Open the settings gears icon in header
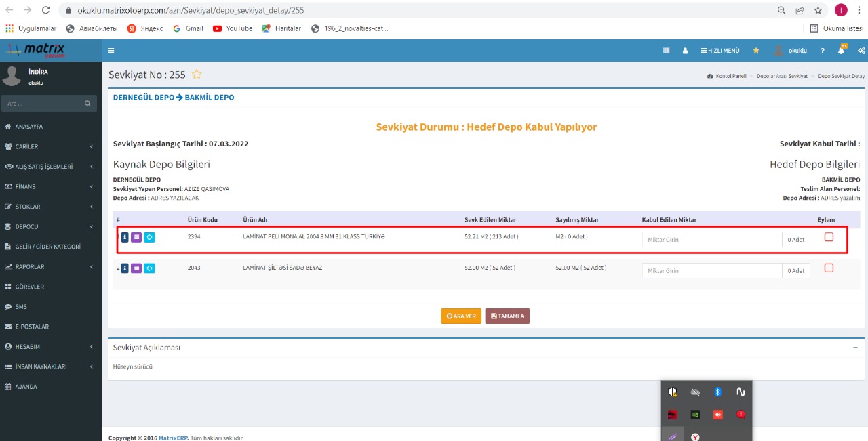This screenshot has height=441, width=868. coord(861,51)
